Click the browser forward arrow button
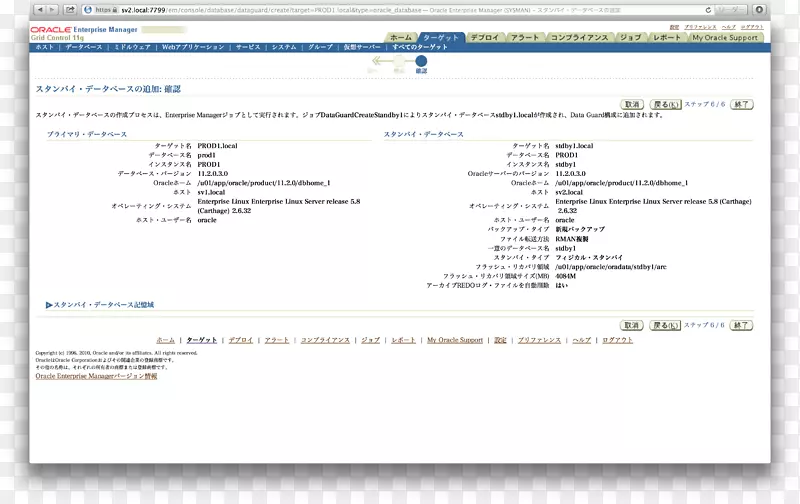 click(52, 9)
